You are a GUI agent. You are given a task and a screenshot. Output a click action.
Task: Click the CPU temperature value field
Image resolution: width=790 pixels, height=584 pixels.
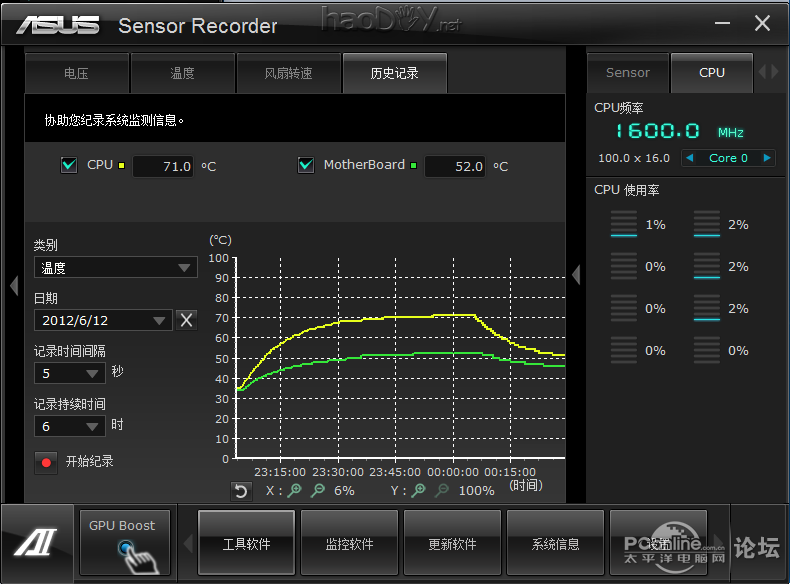(x=163, y=167)
